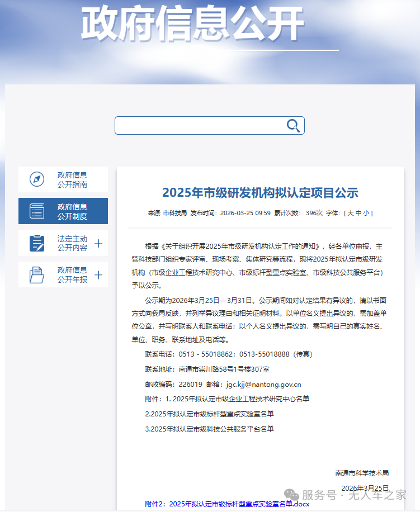Click the clipboard icon for 法定主动公开内容

click(x=37, y=243)
